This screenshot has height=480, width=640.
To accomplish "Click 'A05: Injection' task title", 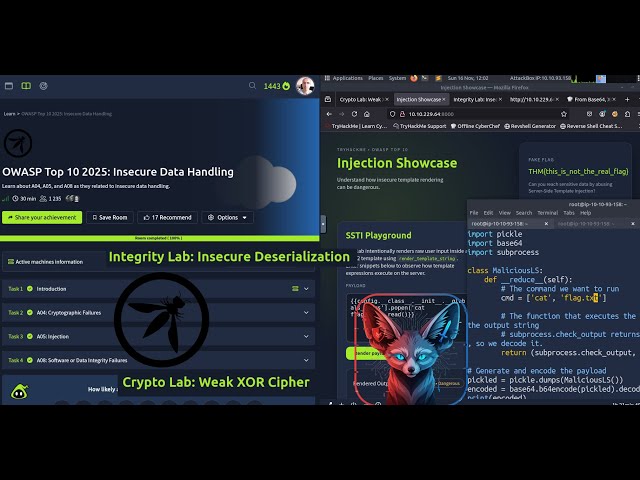I will (x=53, y=337).
